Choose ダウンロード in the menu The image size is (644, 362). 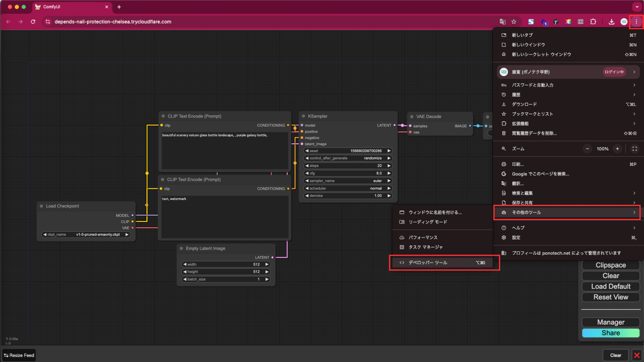(568, 105)
